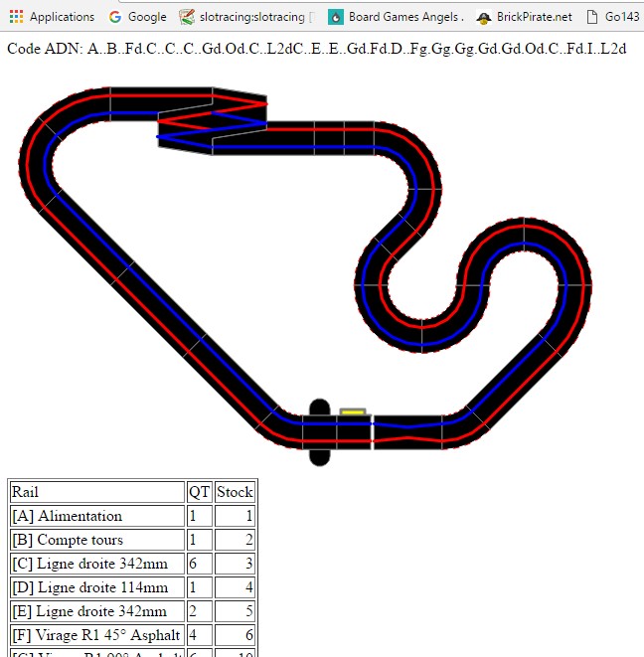Screen dimensions: 644x657
Task: Click the Board Games Angels favicon
Action: pos(335,17)
